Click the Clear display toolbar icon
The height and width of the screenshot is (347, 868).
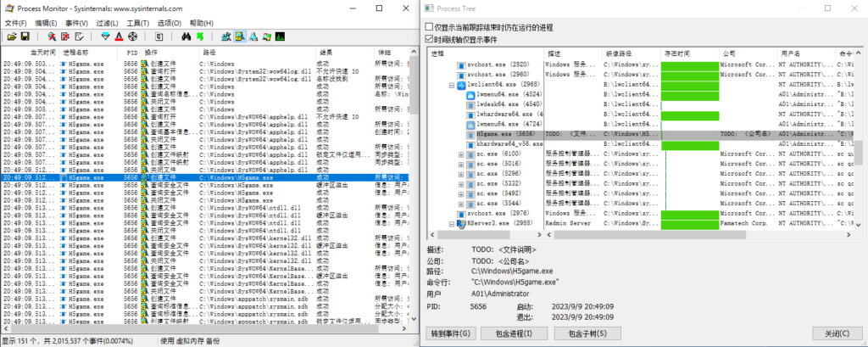pyautogui.click(x=79, y=36)
